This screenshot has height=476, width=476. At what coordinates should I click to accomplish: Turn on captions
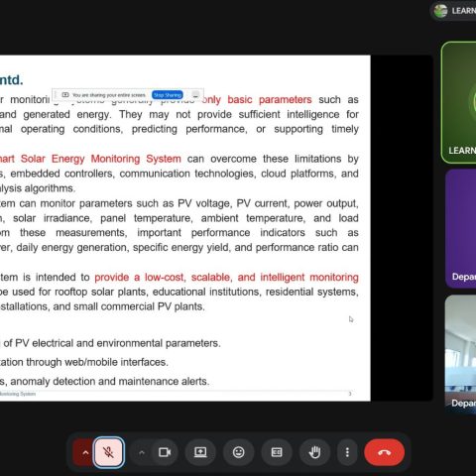pyautogui.click(x=277, y=452)
